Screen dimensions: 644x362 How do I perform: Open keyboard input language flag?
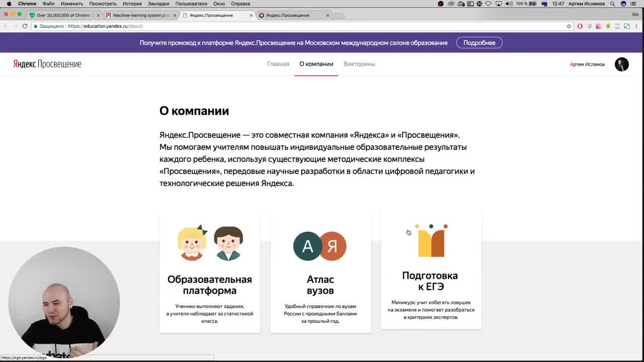click(x=544, y=4)
